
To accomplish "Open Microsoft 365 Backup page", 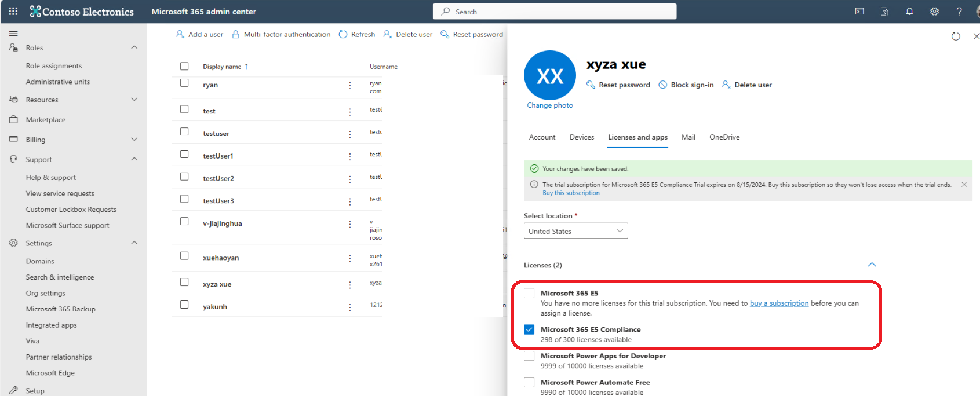I will tap(61, 309).
